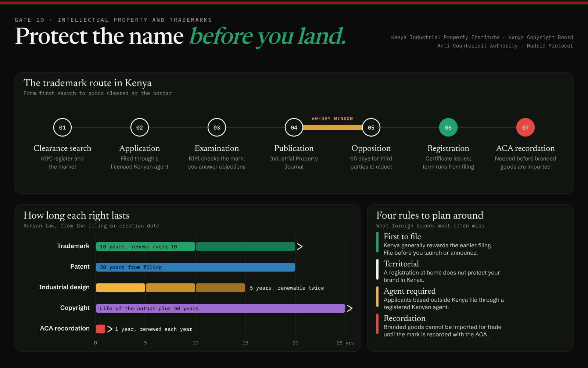The width and height of the screenshot is (588, 368).
Task: Click Trademark bar '10 years, renews every 10'
Action: [x=146, y=247]
